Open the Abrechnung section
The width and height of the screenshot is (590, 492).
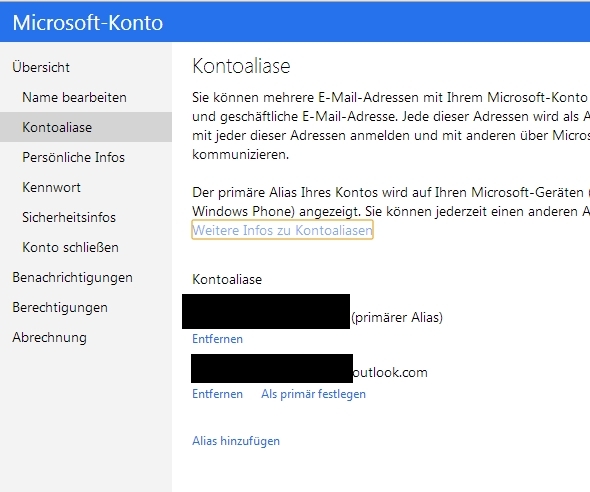(49, 337)
